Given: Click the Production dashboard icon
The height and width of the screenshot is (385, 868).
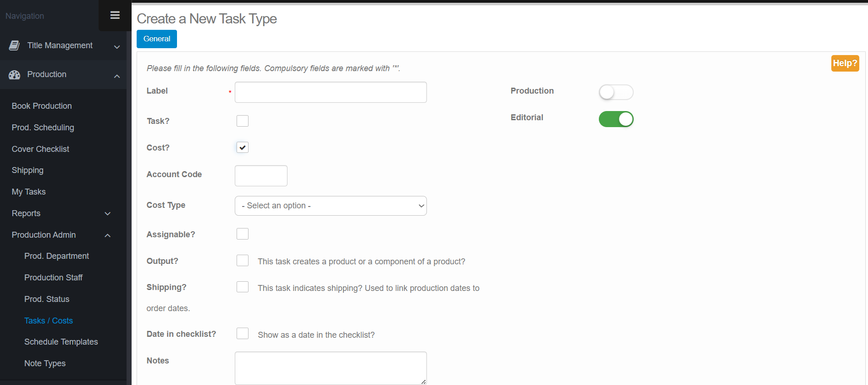Looking at the screenshot, I should tap(15, 75).
